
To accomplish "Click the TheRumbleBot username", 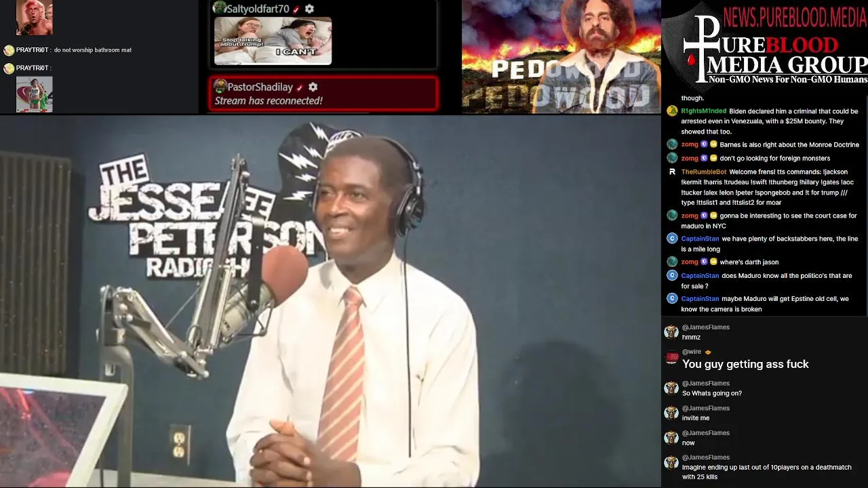I will 704,172.
